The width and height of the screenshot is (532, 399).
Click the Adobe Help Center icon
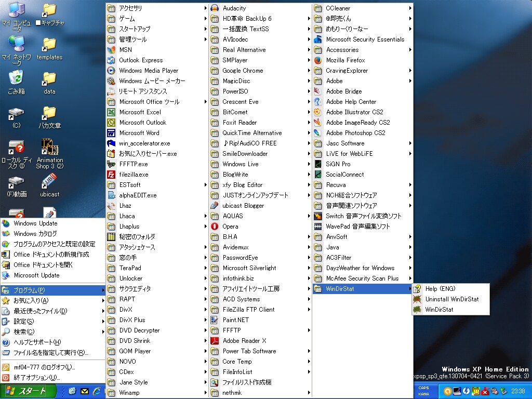[x=317, y=102]
